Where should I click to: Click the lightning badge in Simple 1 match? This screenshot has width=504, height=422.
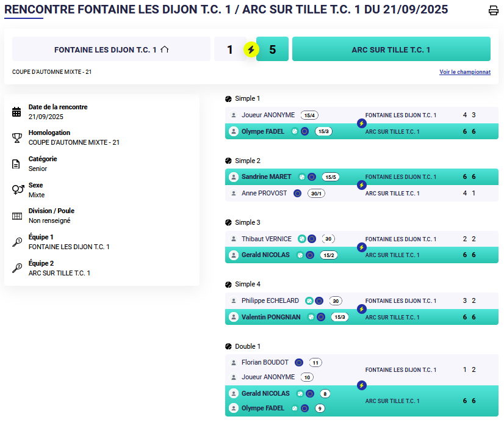pyautogui.click(x=361, y=123)
